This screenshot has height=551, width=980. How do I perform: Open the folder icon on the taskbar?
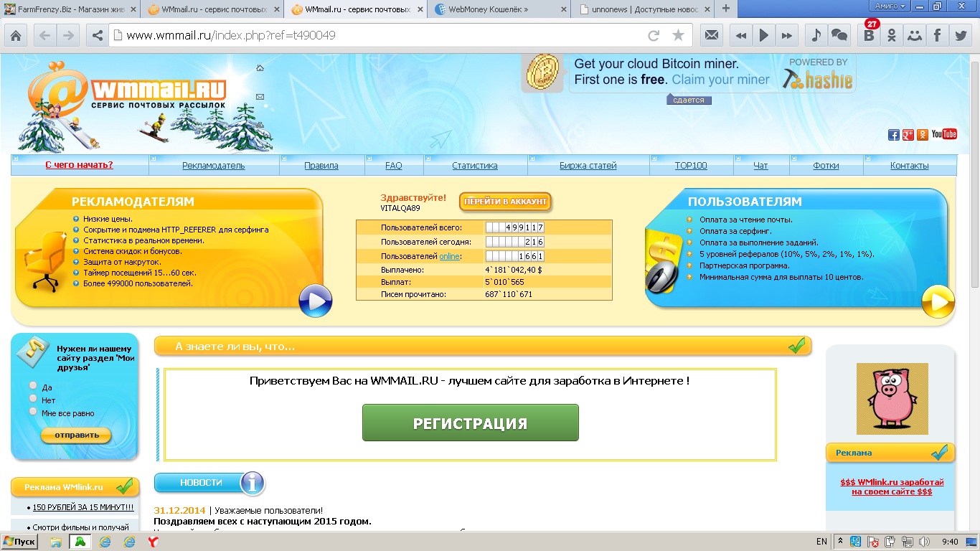[x=55, y=542]
